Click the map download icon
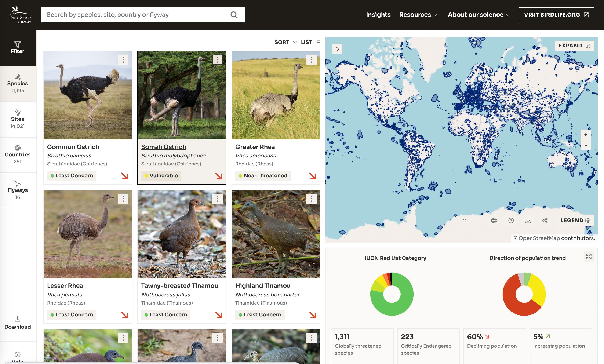The width and height of the screenshot is (604, 364). click(x=528, y=221)
